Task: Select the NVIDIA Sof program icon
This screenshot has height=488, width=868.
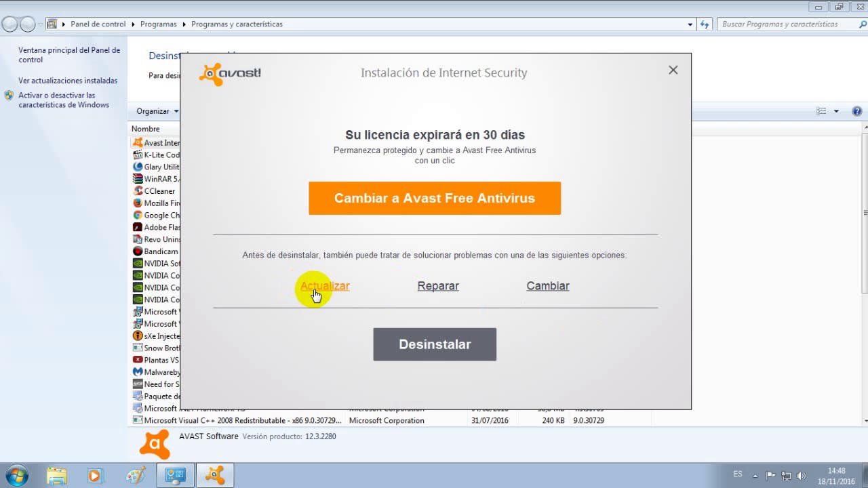Action: point(138,264)
